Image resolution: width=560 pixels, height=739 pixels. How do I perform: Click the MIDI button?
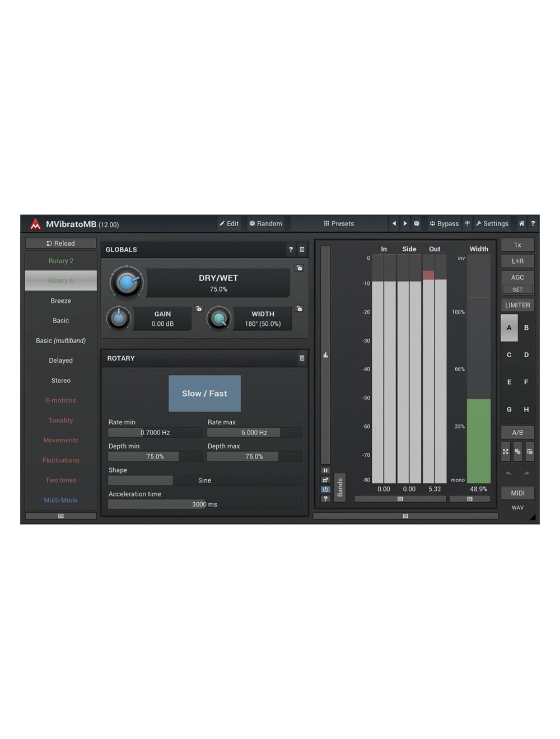[x=517, y=493]
